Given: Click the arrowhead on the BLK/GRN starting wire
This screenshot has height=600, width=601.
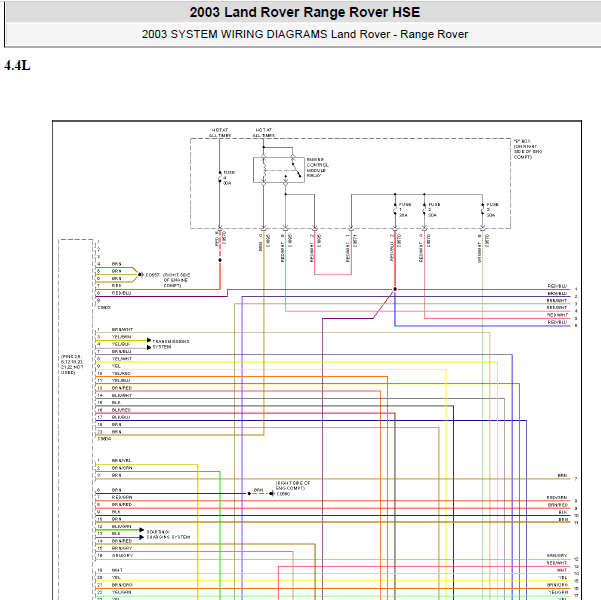Looking at the screenshot, I should point(141,530).
